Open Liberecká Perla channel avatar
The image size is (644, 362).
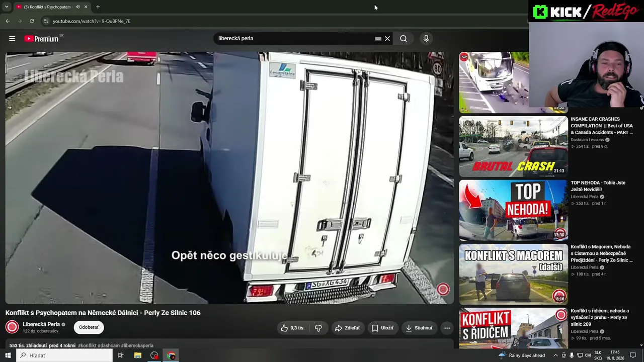(12, 327)
